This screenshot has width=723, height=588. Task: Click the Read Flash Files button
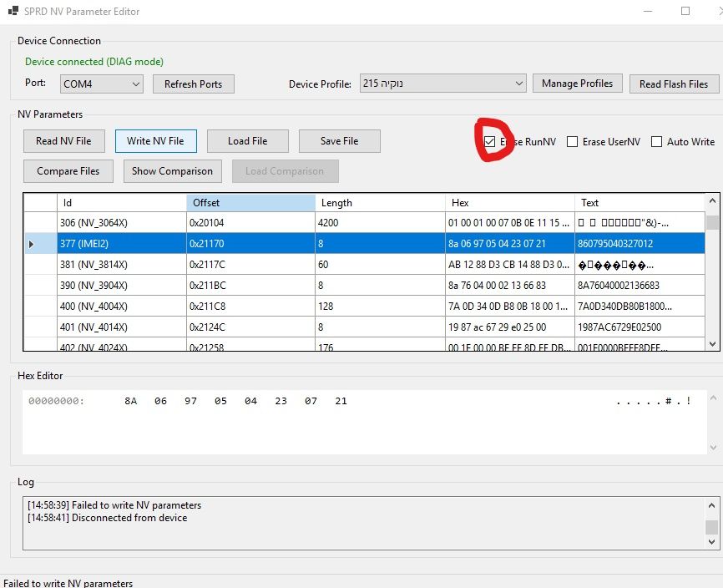(x=673, y=84)
